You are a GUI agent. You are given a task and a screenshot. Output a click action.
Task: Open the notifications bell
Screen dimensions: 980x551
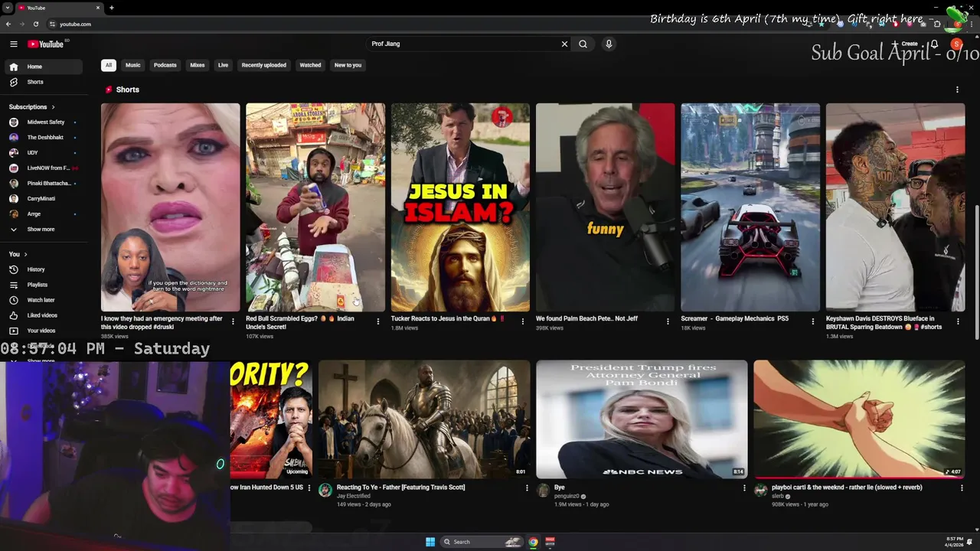coord(935,44)
